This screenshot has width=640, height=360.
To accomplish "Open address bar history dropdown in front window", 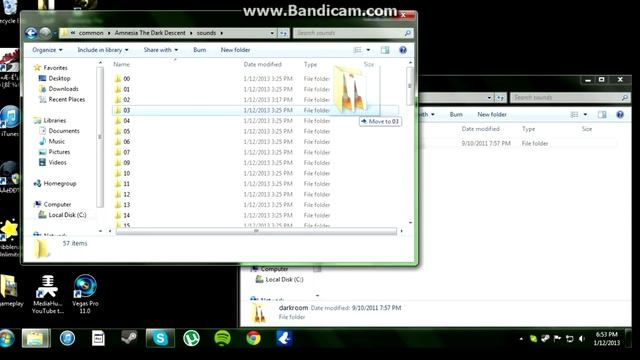I will [x=272, y=33].
